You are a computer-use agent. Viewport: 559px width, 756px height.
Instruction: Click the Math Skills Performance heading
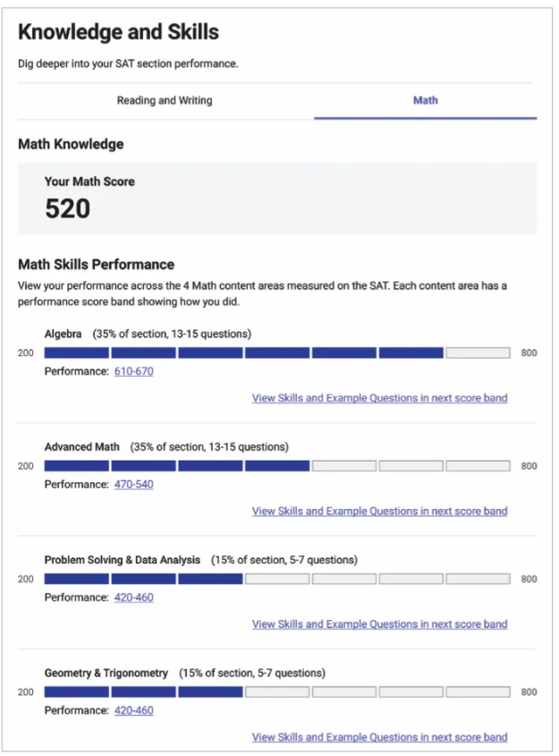[x=97, y=264]
